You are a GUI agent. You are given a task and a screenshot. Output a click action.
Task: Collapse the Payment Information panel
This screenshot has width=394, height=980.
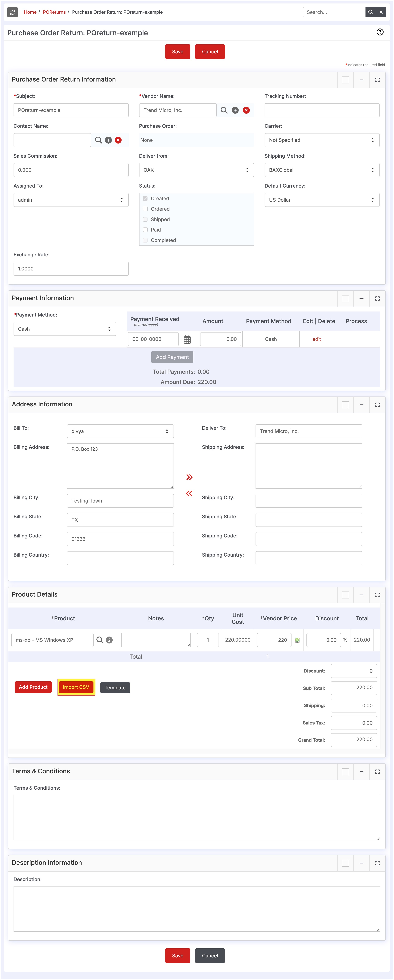[x=361, y=299]
